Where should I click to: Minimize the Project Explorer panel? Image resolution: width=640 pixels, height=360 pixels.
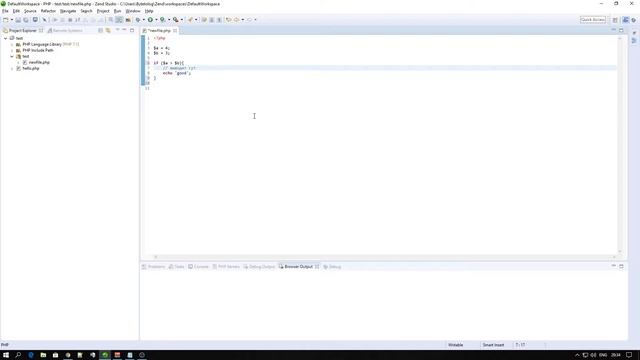click(x=124, y=30)
